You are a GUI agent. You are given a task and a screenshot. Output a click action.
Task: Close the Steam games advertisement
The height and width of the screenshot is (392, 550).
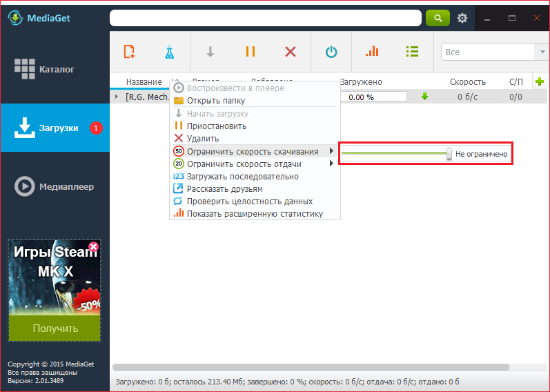click(93, 246)
